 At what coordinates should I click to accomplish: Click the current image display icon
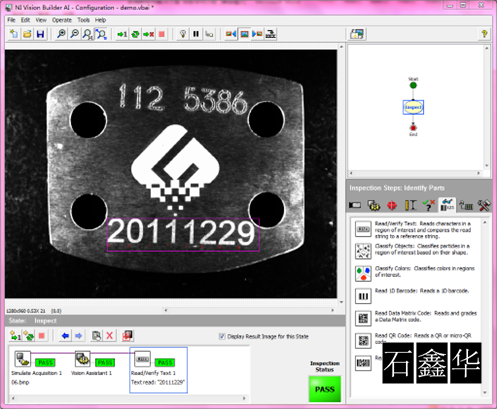click(x=244, y=34)
